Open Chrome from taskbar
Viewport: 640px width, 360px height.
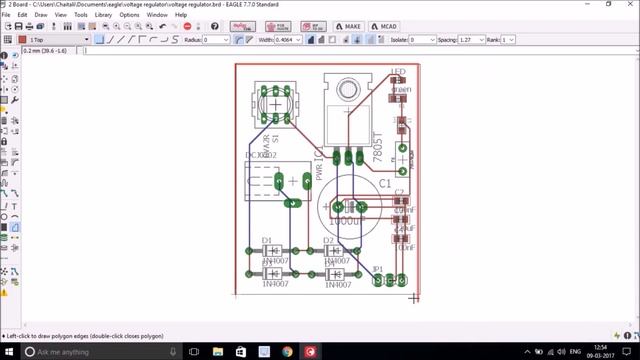pos(287,351)
